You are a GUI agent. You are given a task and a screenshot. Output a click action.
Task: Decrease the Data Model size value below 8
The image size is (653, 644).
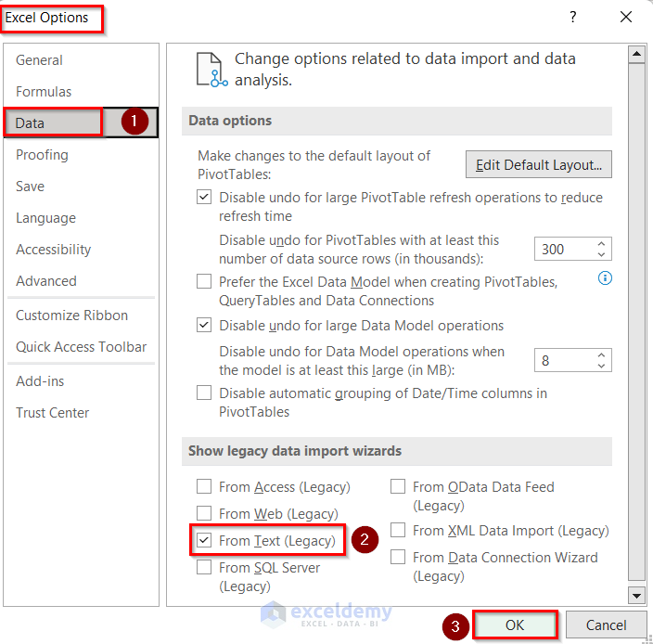[x=601, y=366]
